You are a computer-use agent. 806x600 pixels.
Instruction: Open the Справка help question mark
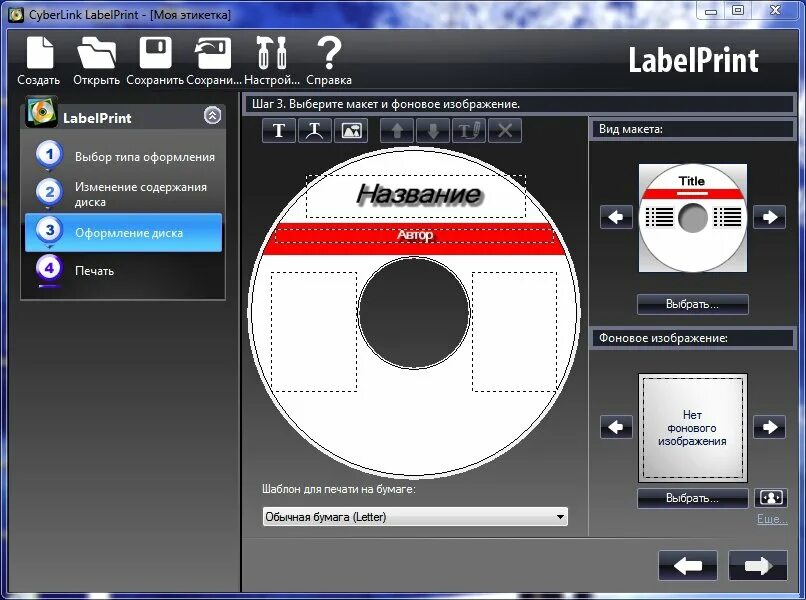tap(329, 61)
